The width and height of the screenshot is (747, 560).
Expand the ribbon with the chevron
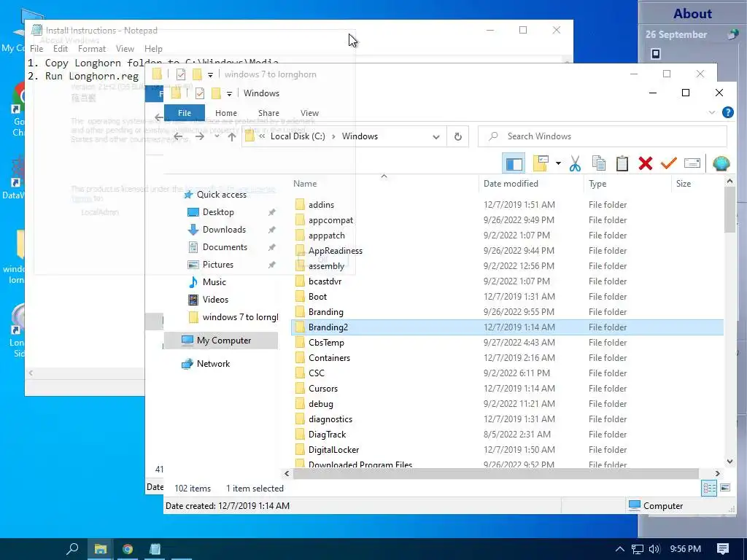pos(711,112)
